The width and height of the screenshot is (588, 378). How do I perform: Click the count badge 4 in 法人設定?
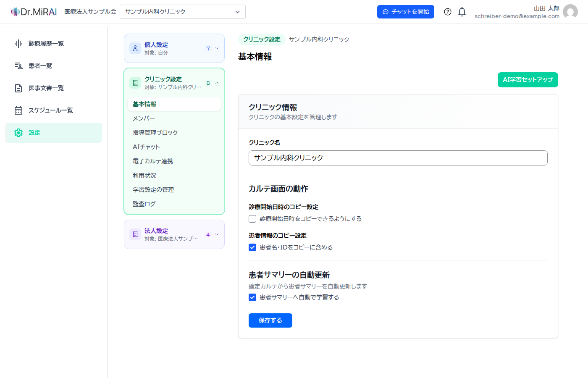208,234
